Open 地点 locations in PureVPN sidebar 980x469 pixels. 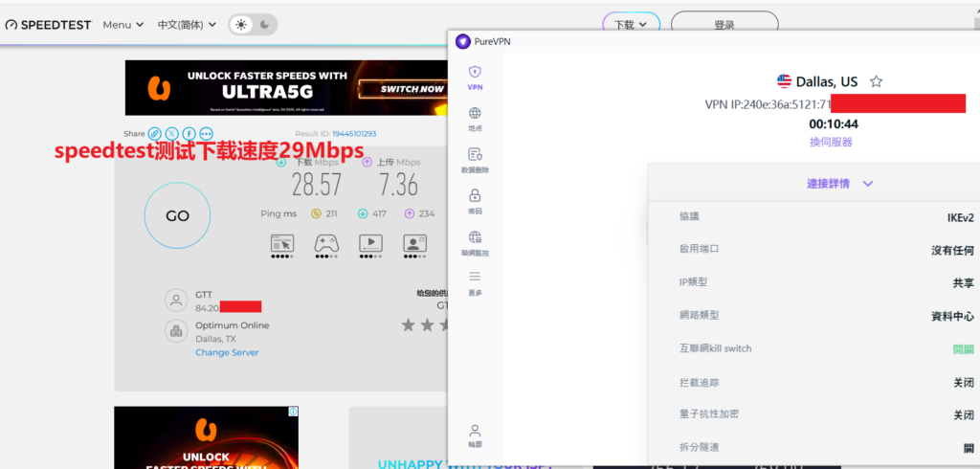tap(475, 120)
